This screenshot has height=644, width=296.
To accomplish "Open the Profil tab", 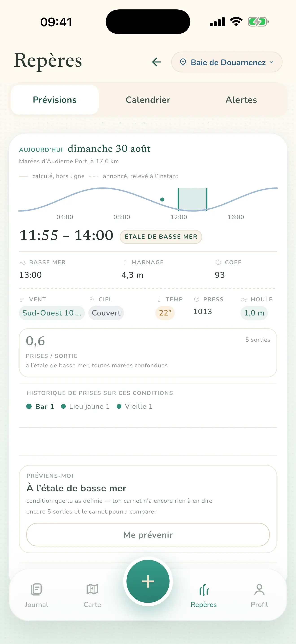I will click(x=259, y=596).
